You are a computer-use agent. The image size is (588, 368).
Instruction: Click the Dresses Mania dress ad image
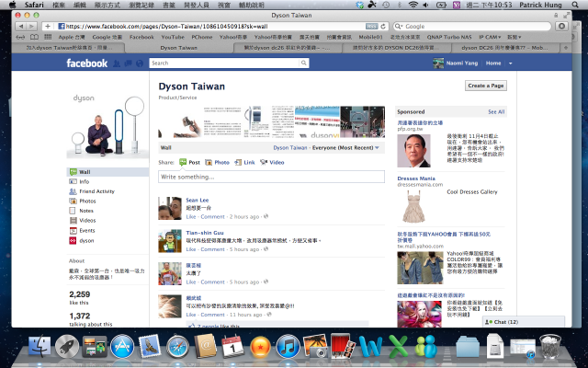413,206
